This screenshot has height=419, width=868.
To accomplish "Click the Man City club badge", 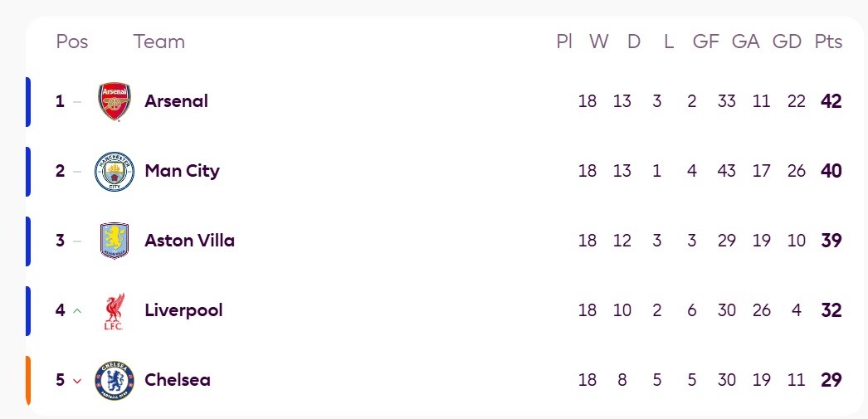I will pyautogui.click(x=115, y=172).
